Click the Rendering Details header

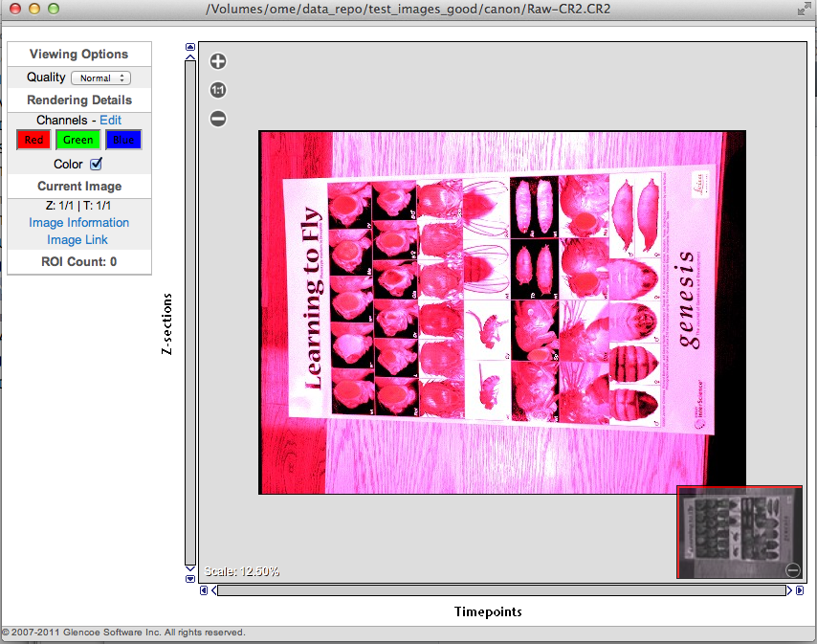(x=79, y=100)
